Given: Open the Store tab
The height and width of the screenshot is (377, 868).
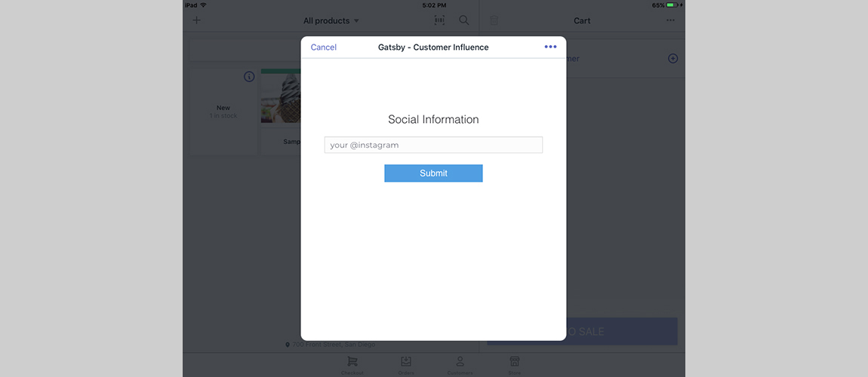Looking at the screenshot, I should coord(514,366).
